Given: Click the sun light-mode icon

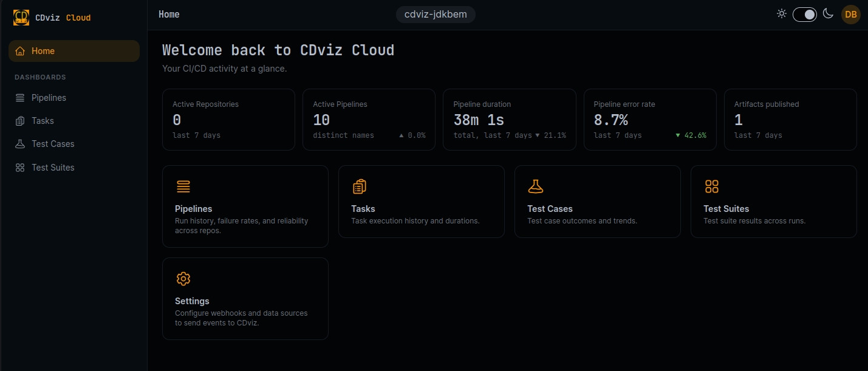Looking at the screenshot, I should click(x=782, y=14).
